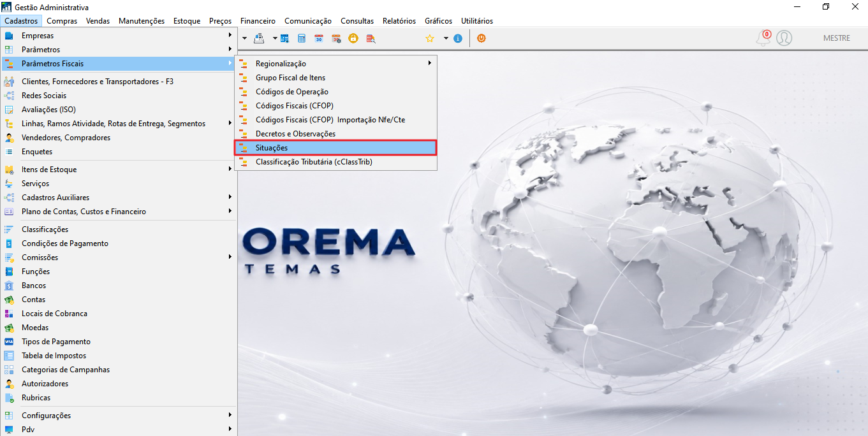Open the Utilitários menu
Viewport: 868px width, 436px height.
tap(477, 21)
